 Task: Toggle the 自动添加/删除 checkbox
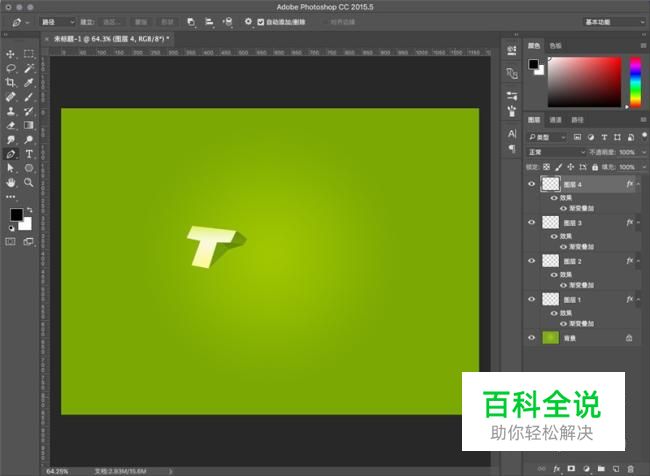coord(261,21)
